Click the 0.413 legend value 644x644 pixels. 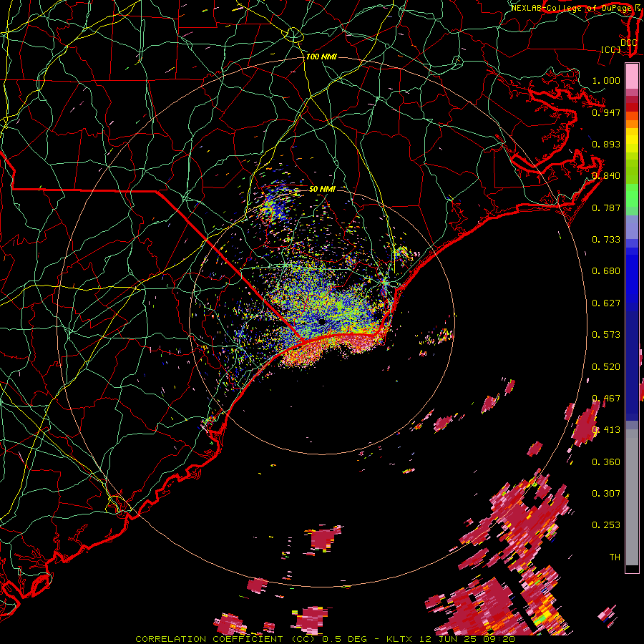point(606,430)
